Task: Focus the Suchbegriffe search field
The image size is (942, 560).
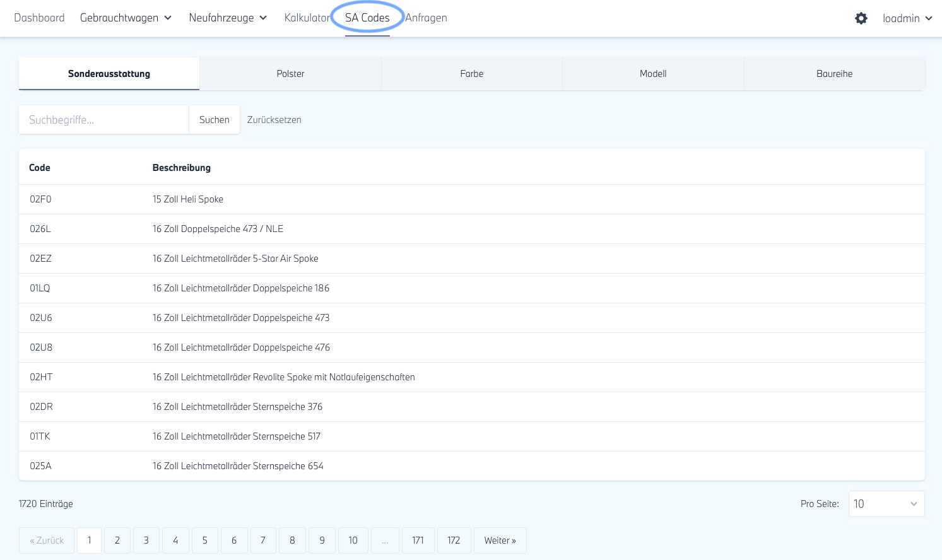Action: pos(104,120)
